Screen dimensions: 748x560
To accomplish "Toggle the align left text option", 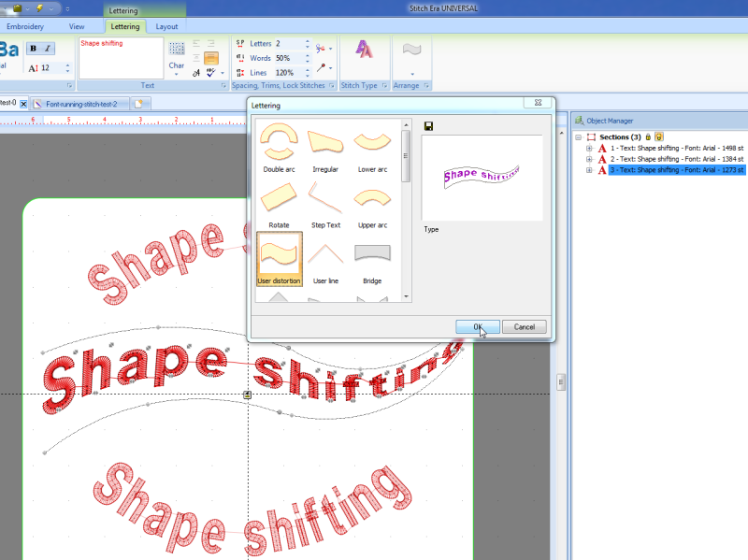I will pyautogui.click(x=196, y=43).
